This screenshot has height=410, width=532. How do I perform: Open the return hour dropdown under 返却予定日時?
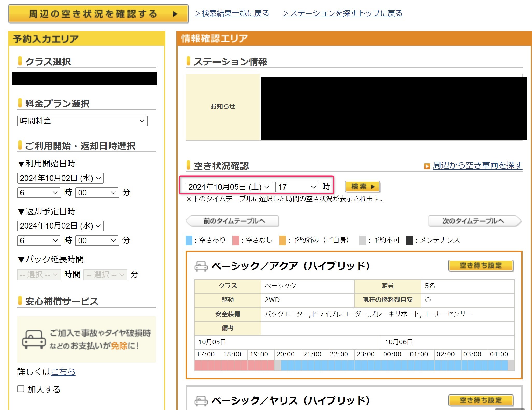point(39,240)
